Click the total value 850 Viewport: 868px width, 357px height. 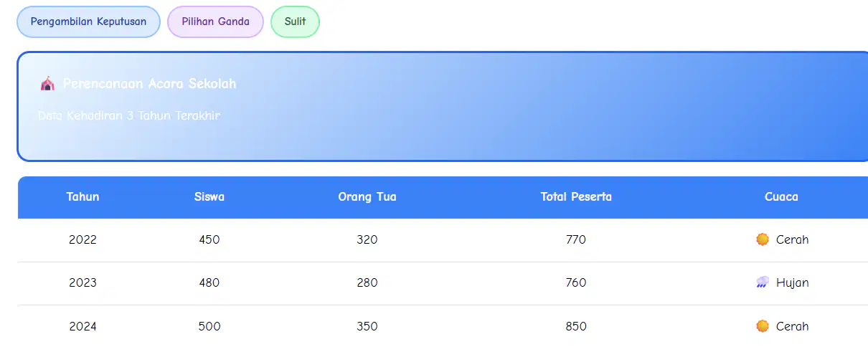coord(576,326)
